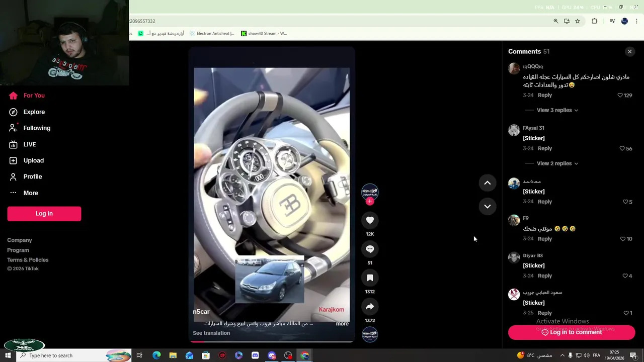
Task: Reply to F9's comment
Action: 545,239
